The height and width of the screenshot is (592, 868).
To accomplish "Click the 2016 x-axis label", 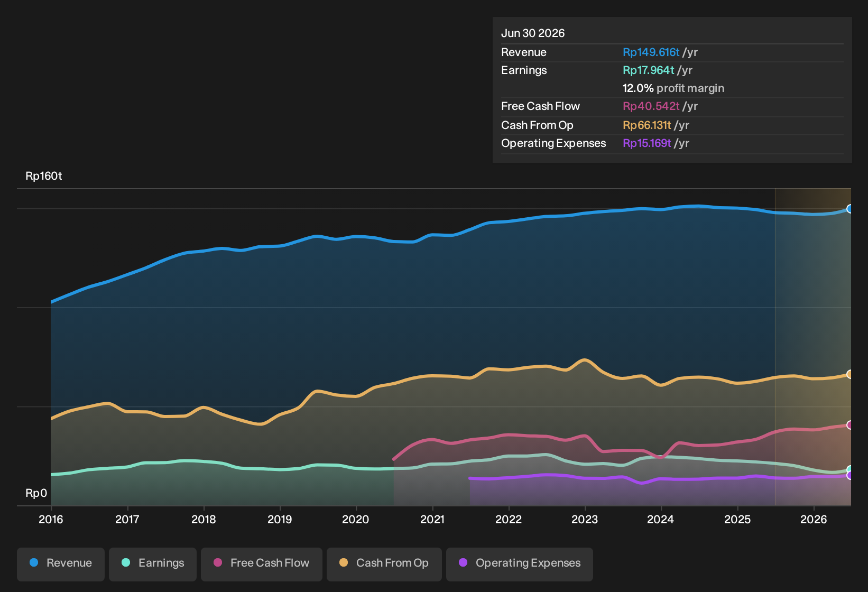I will coord(51,520).
